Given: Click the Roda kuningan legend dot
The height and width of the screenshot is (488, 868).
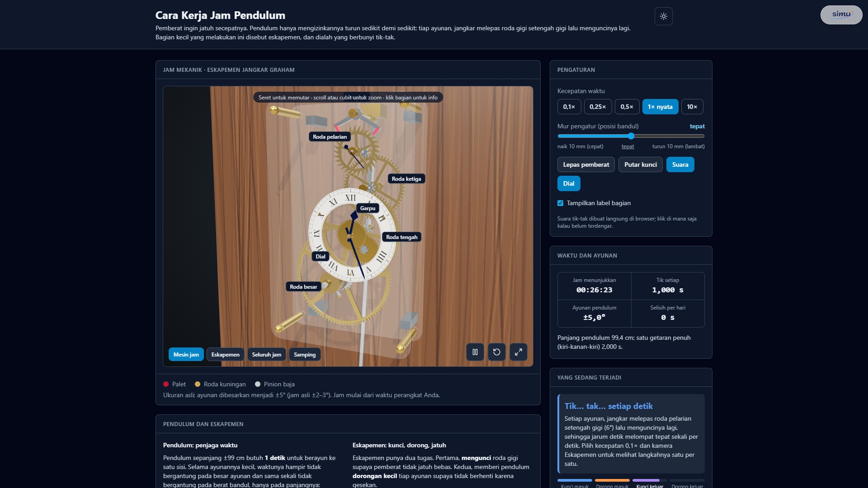Looking at the screenshot, I should click(x=198, y=384).
